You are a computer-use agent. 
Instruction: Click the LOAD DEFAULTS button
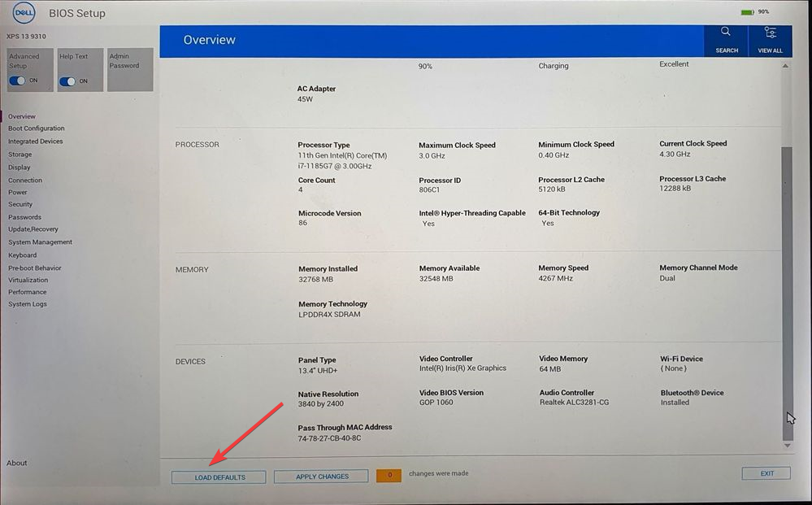tap(219, 477)
